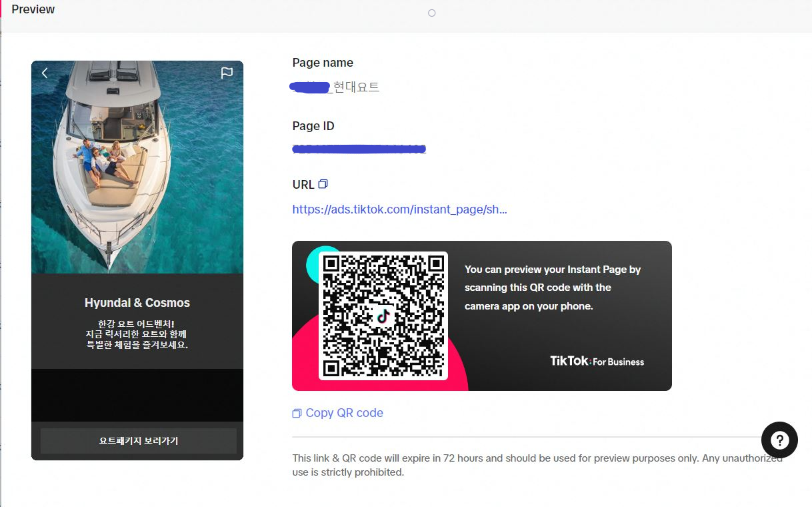812x507 pixels.
Task: Click the Korean description starting 한강 요트 어드벤처
Action: (137, 335)
